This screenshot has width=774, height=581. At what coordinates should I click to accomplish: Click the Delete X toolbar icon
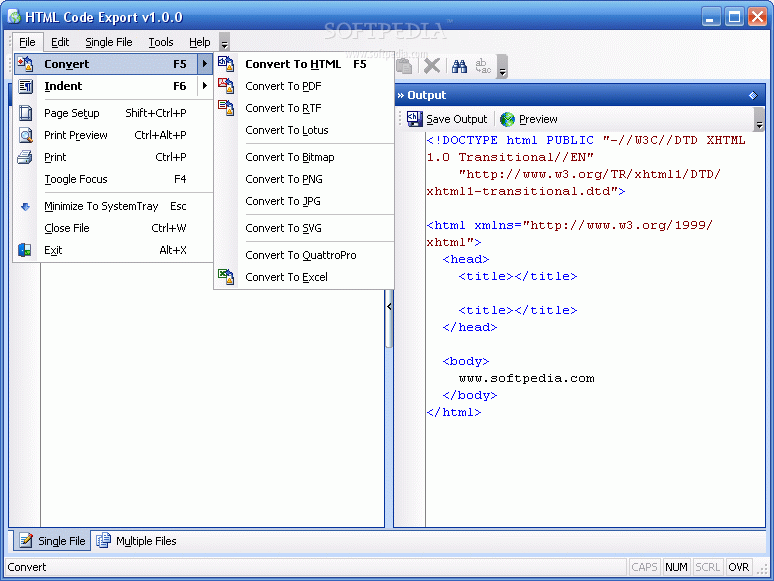click(432, 66)
